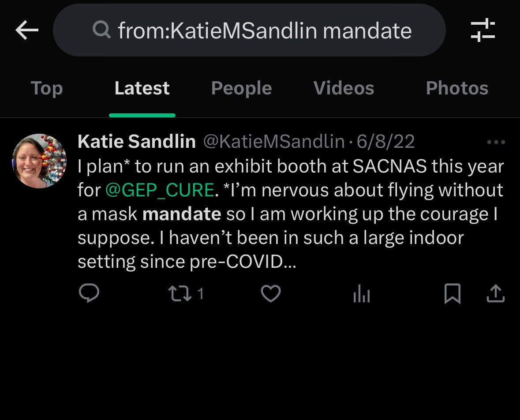This screenshot has width=520, height=420.
Task: Open the tweet's three-dot more menu
Action: coord(496,142)
